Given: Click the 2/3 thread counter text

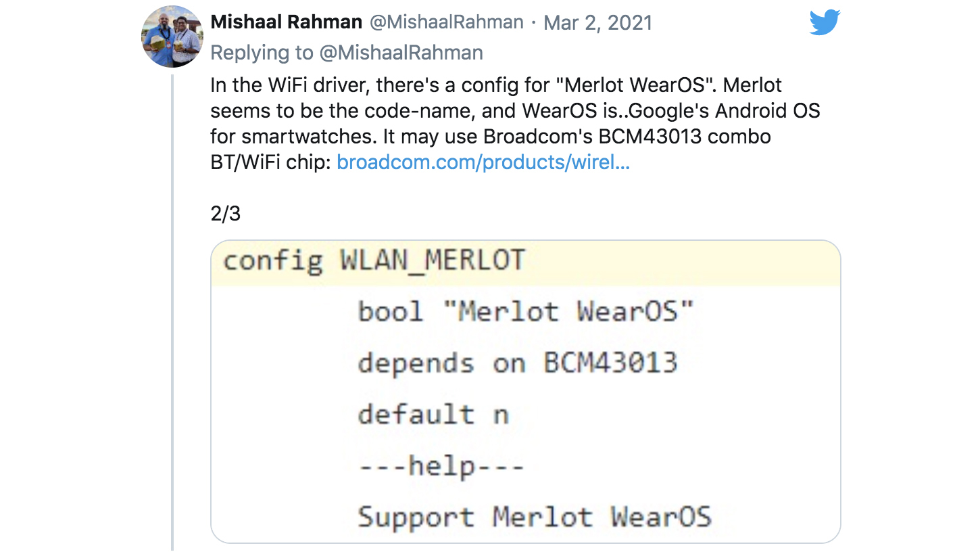Looking at the screenshot, I should coord(225,214).
